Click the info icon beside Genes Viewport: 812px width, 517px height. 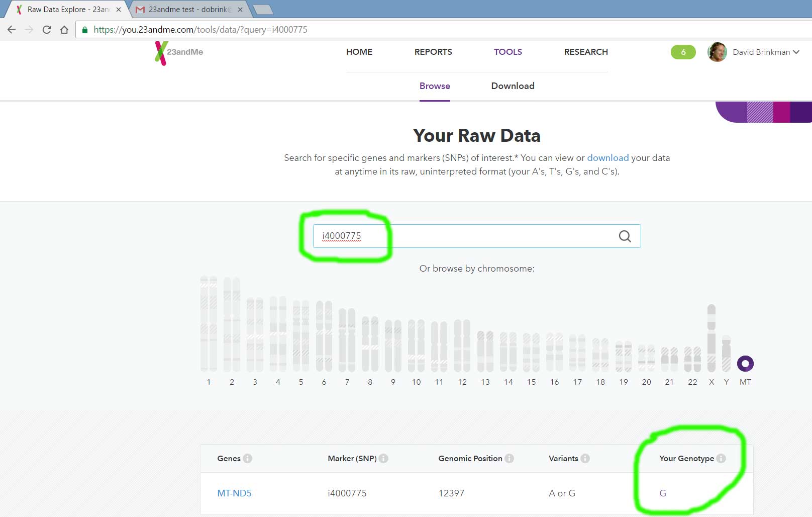(248, 458)
